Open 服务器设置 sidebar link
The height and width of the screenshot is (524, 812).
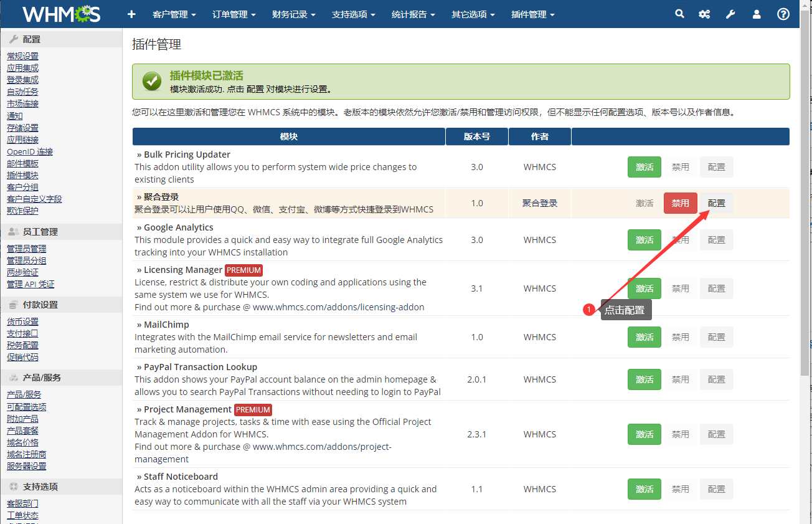click(x=26, y=466)
